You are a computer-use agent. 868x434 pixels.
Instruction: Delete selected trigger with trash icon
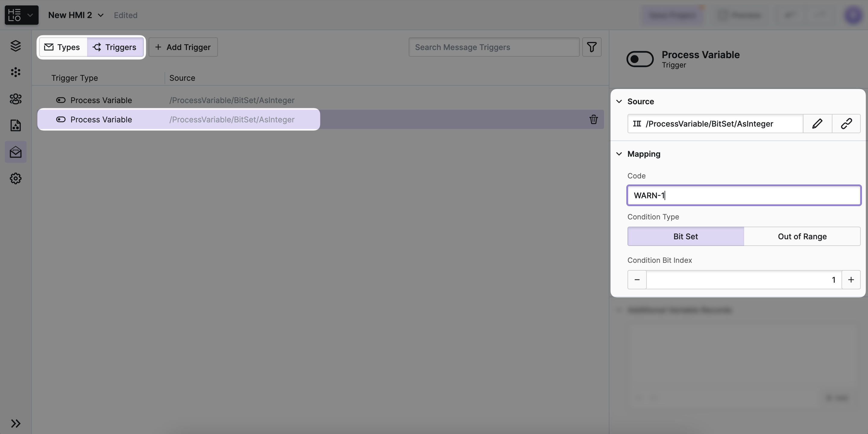point(593,120)
